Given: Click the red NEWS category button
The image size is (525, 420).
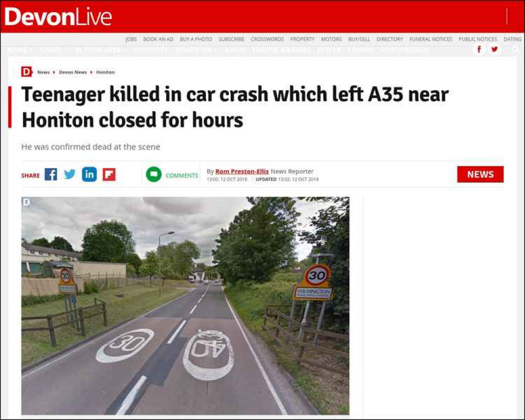Looking at the screenshot, I should point(480,174).
